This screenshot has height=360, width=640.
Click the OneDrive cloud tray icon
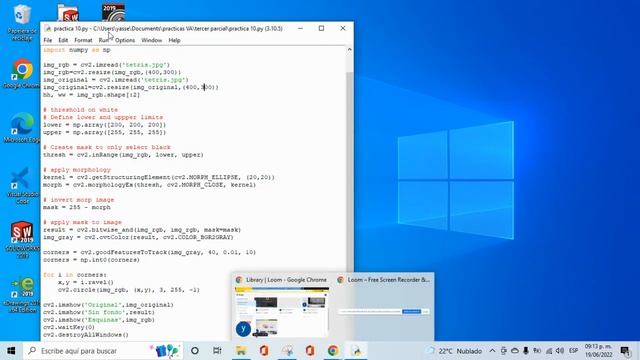[515, 351]
